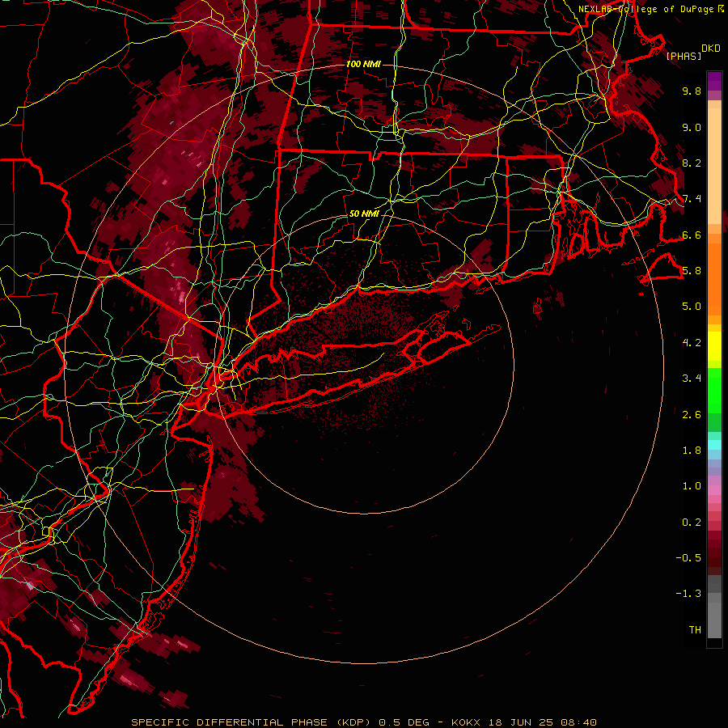728x728 pixels.
Task: Click the 'KOKX' radar site identifier
Action: [x=468, y=722]
